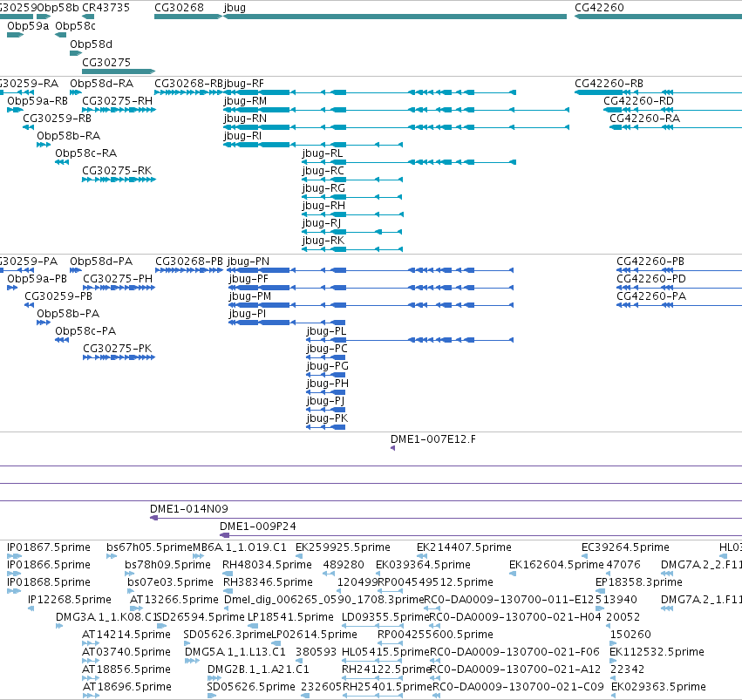Click the jbug-RM transcript label
This screenshot has width=742, height=700.
[x=245, y=101]
